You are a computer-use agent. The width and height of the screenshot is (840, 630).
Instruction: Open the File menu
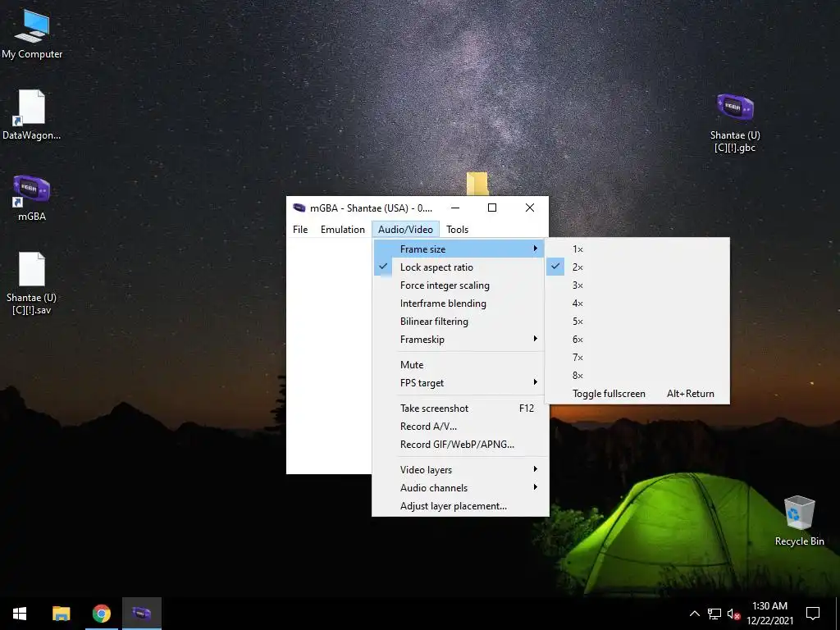pos(300,230)
